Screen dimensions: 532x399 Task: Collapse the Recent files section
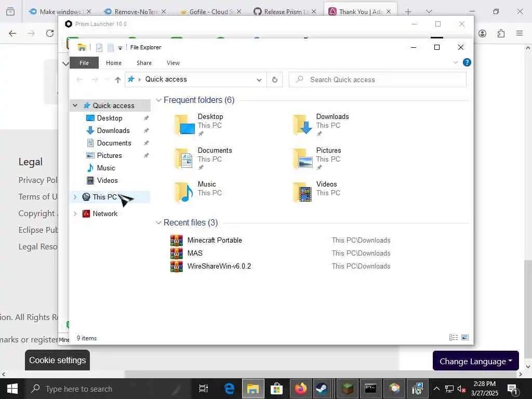pyautogui.click(x=158, y=222)
